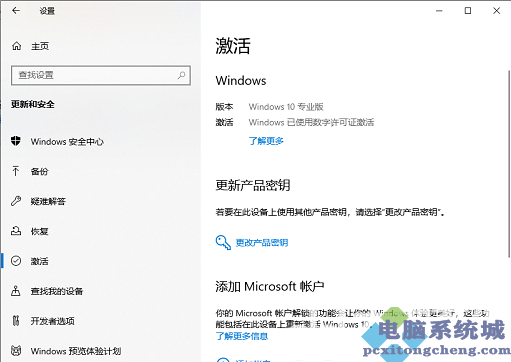The height and width of the screenshot is (362, 511).
Task: Close the Settings window
Action: tap(497, 11)
